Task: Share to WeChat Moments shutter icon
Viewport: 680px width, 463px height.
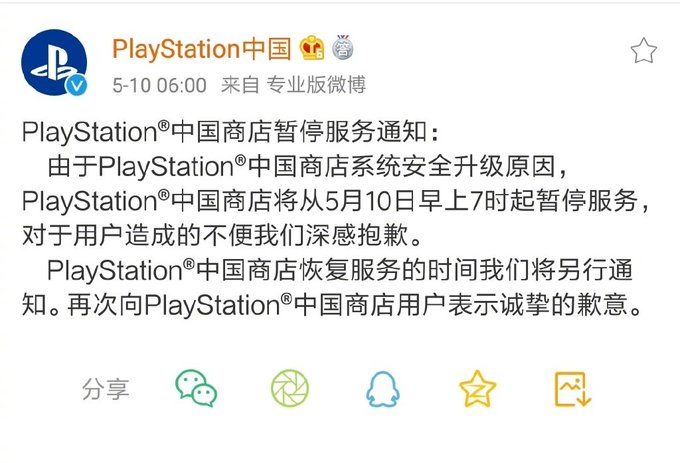Action: point(290,388)
